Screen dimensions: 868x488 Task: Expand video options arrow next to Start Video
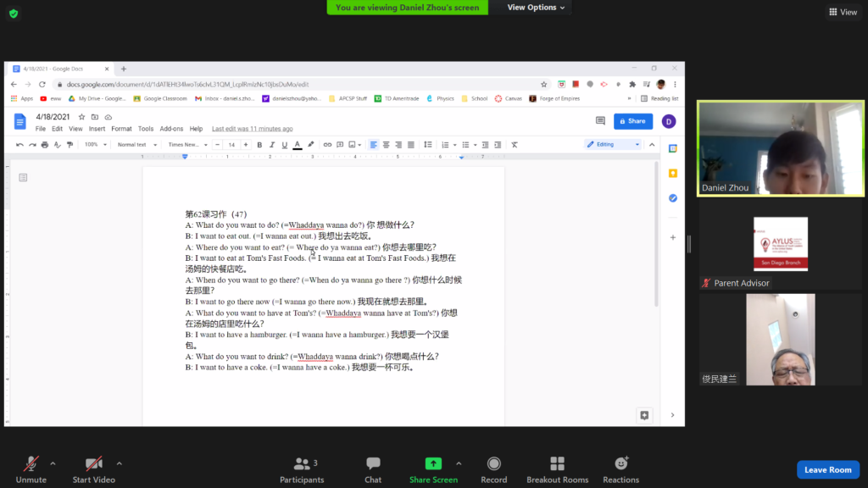119,463
